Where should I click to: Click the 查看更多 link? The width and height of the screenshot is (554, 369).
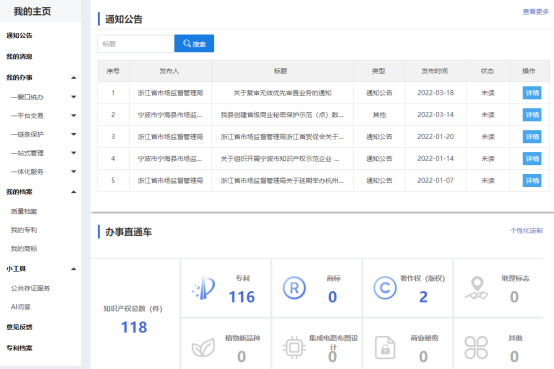[x=536, y=12]
